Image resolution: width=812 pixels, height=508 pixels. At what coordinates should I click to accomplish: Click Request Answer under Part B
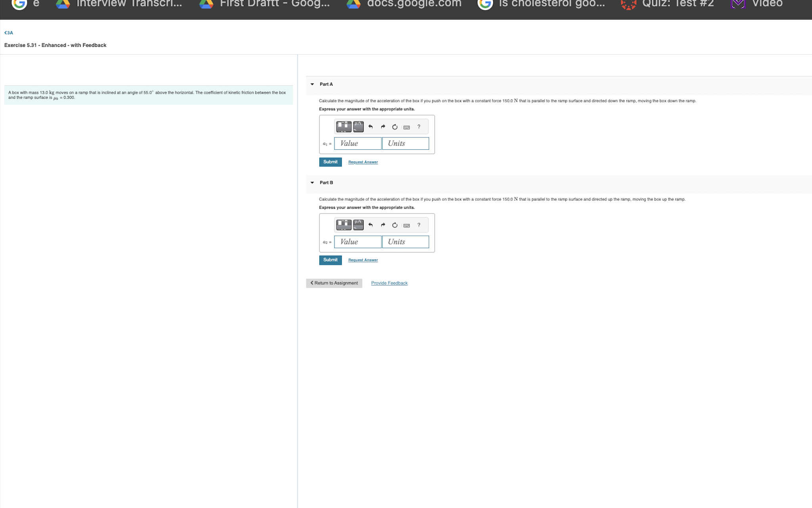pyautogui.click(x=362, y=260)
